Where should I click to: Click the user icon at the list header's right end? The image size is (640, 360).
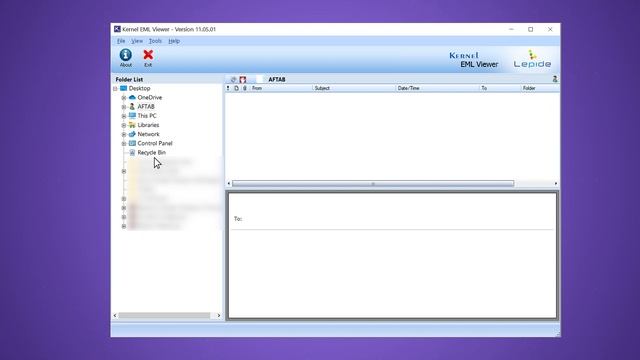[x=555, y=79]
